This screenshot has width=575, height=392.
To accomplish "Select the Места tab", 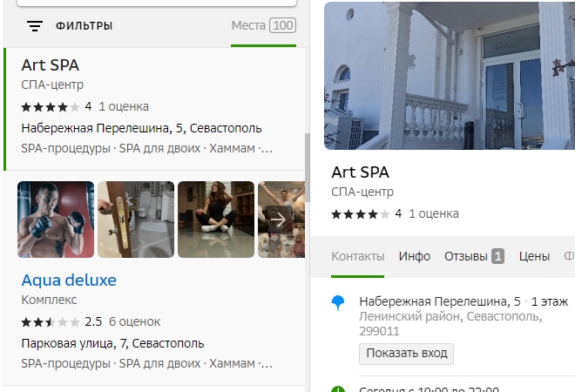I will click(263, 25).
